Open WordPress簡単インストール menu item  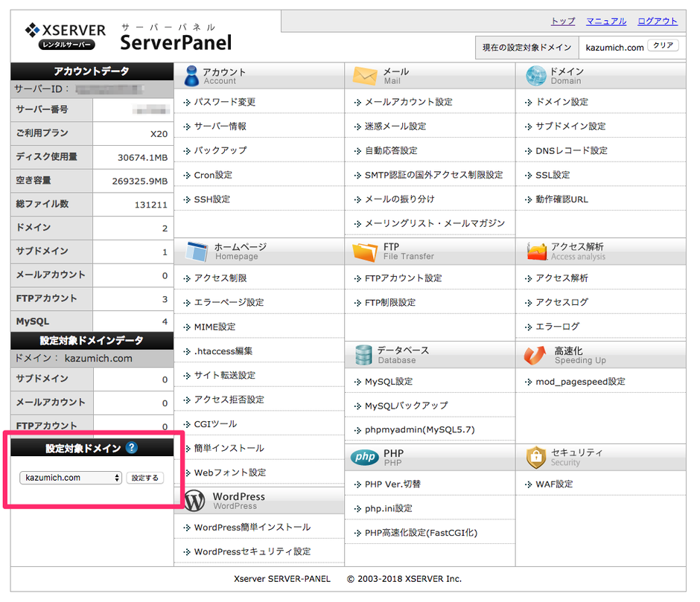coord(252,527)
